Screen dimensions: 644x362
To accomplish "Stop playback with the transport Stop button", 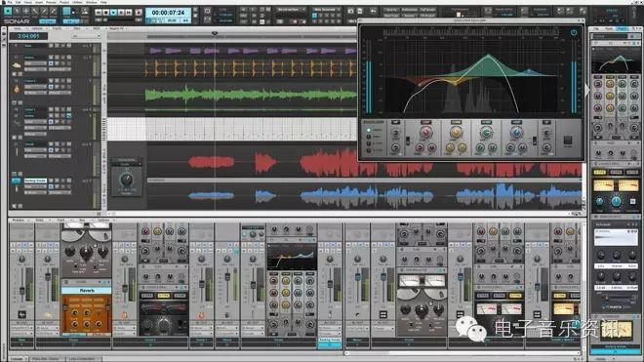I will click(x=106, y=13).
